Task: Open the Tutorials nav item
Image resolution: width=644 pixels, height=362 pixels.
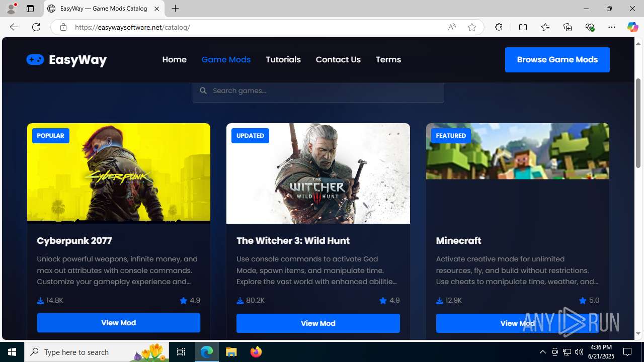Action: click(x=283, y=59)
